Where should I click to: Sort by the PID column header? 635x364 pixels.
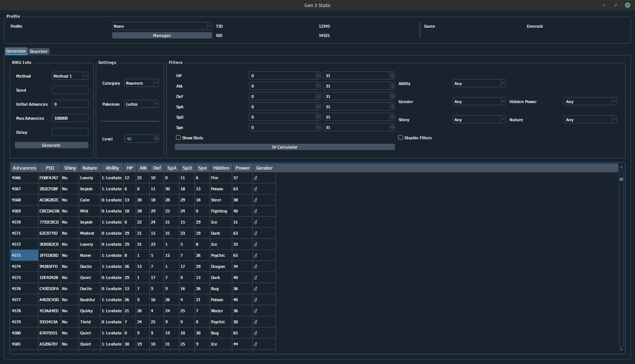[50, 168]
